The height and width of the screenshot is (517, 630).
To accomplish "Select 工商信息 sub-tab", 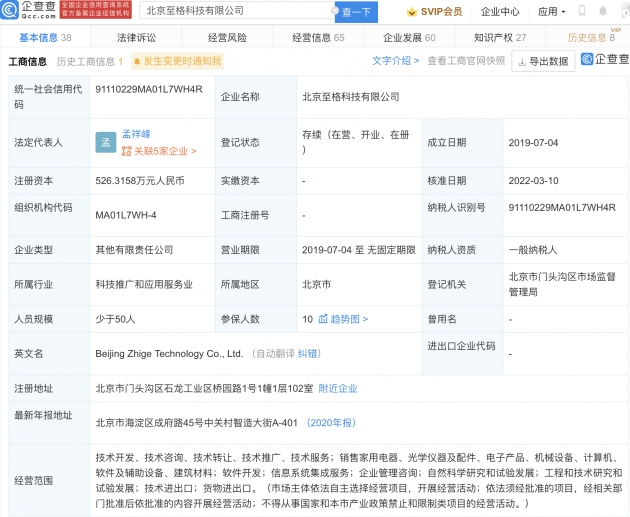I will (x=28, y=61).
